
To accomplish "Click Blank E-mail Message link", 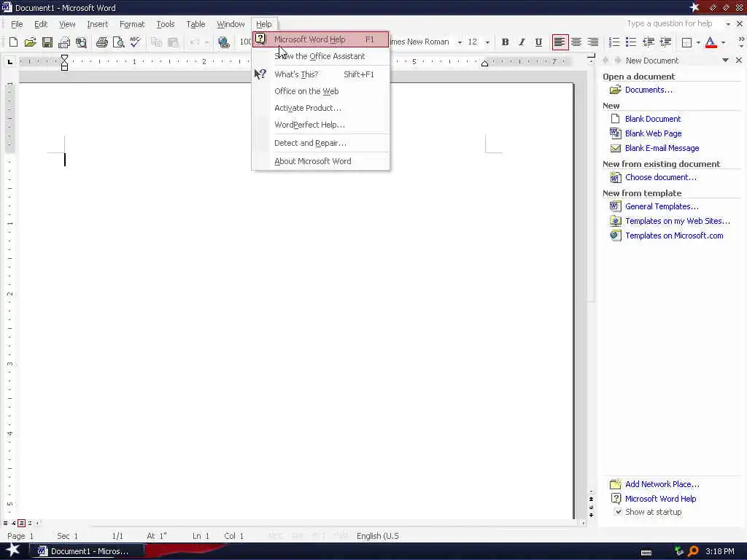I will [662, 148].
